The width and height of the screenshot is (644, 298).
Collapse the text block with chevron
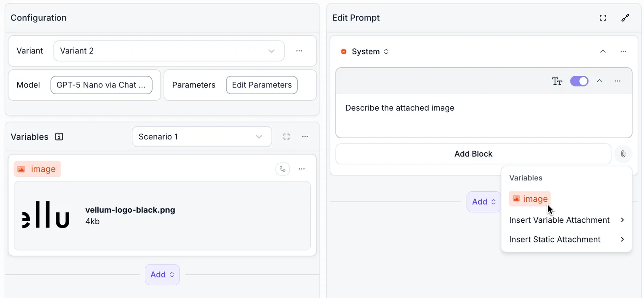(600, 81)
